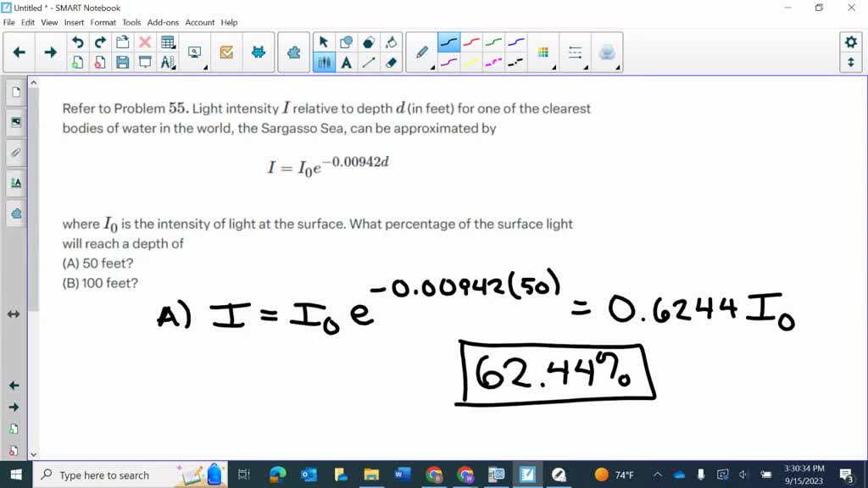Open the screen capture tool

(194, 51)
